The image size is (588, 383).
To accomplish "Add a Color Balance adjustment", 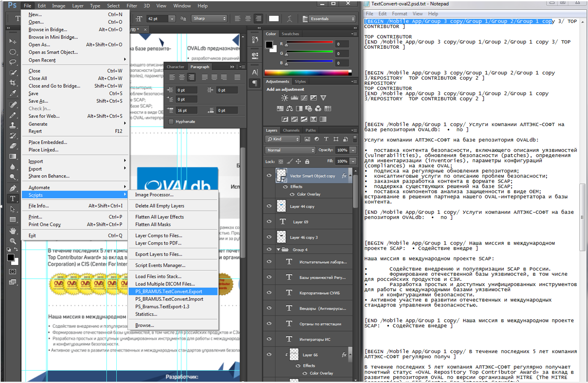I will pyautogui.click(x=290, y=109).
